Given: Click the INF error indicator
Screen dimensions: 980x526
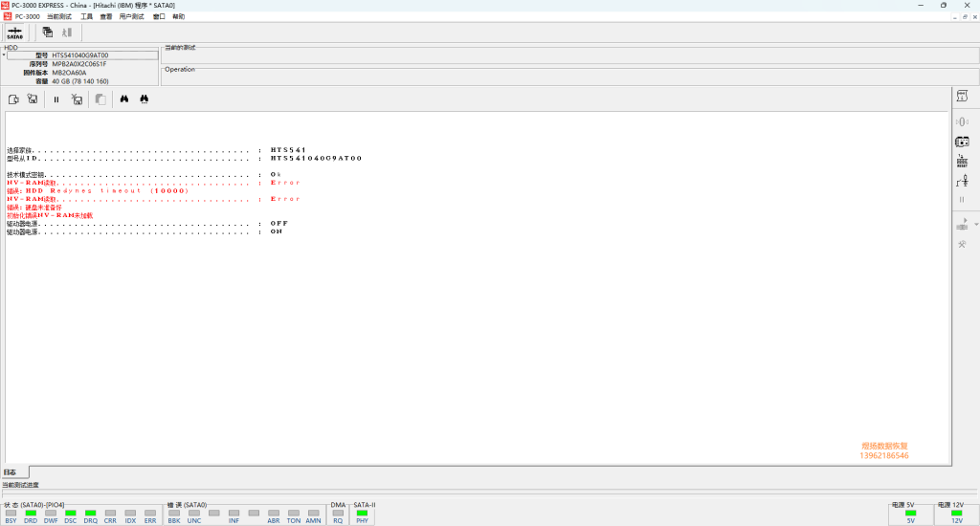Looking at the screenshot, I should tap(234, 516).
